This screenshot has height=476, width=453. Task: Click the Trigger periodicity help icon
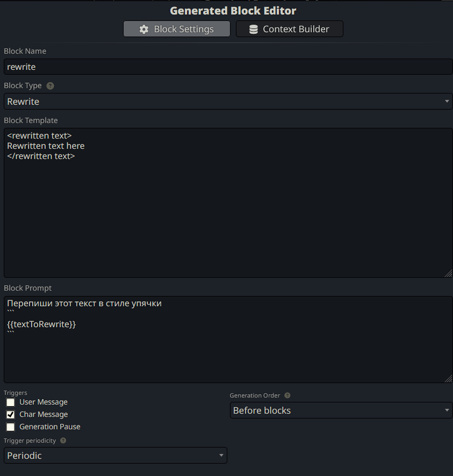coord(63,441)
